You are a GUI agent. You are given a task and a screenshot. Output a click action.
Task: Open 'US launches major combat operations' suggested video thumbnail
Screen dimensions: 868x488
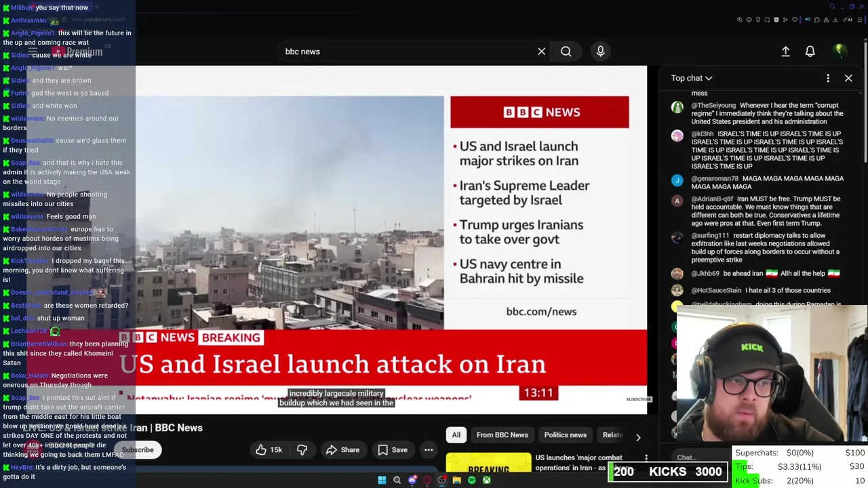tap(488, 462)
